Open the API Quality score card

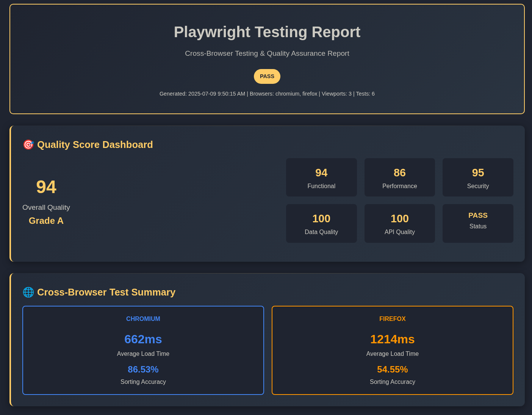coord(400,223)
